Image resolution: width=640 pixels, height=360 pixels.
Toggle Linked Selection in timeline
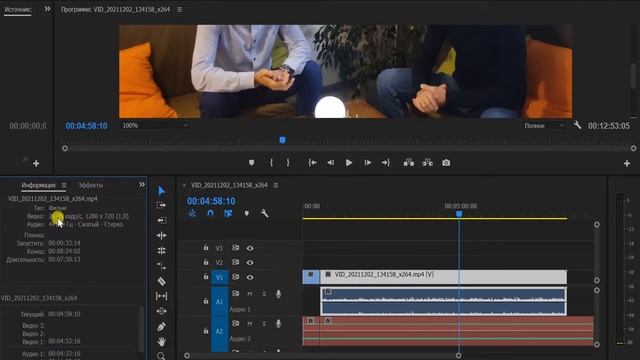[x=228, y=213]
